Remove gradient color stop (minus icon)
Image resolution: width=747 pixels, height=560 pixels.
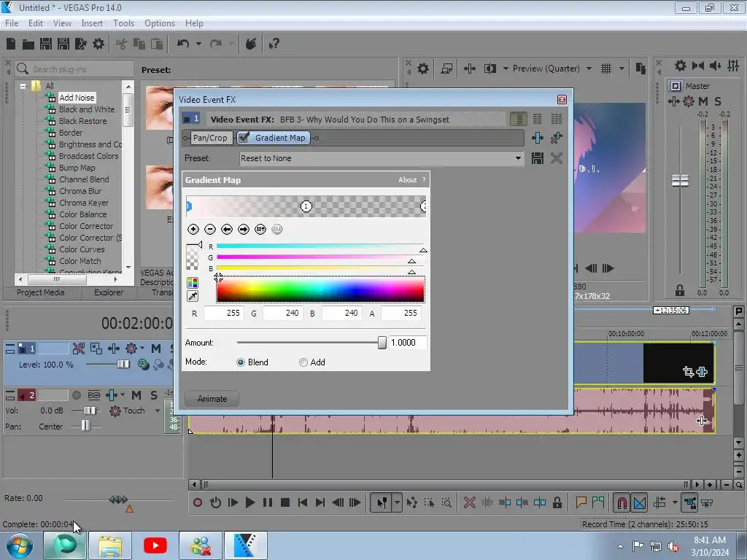coord(209,230)
